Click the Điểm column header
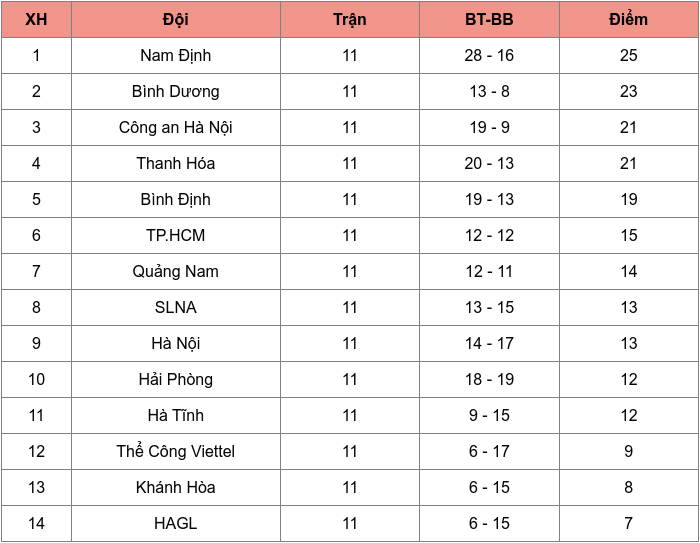This screenshot has height=543, width=700. point(629,19)
